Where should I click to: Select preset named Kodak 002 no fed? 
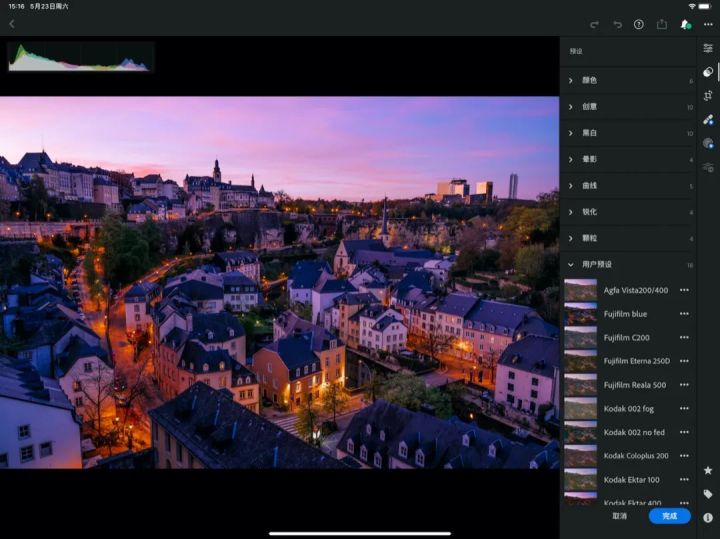pyautogui.click(x=634, y=432)
